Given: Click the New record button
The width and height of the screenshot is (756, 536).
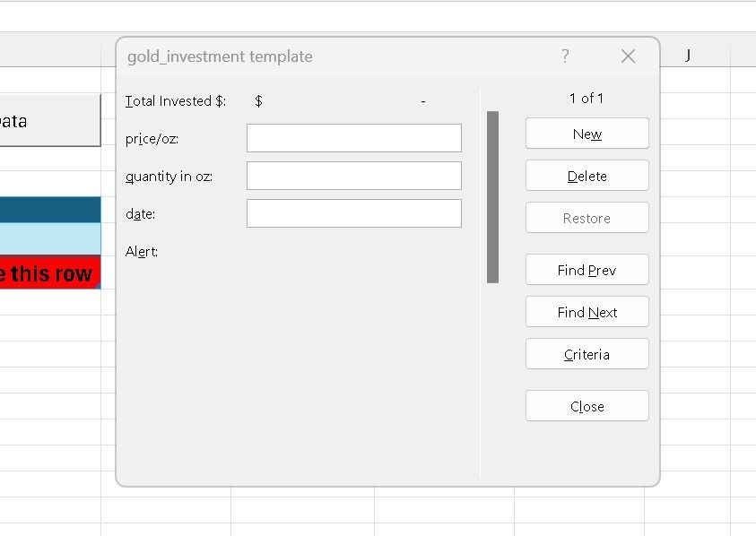Looking at the screenshot, I should pos(587,133).
